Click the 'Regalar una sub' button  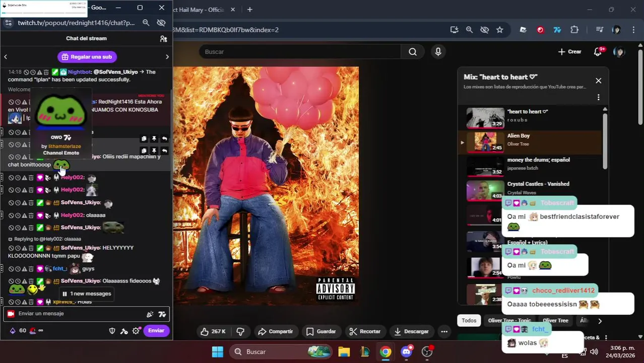click(x=87, y=57)
